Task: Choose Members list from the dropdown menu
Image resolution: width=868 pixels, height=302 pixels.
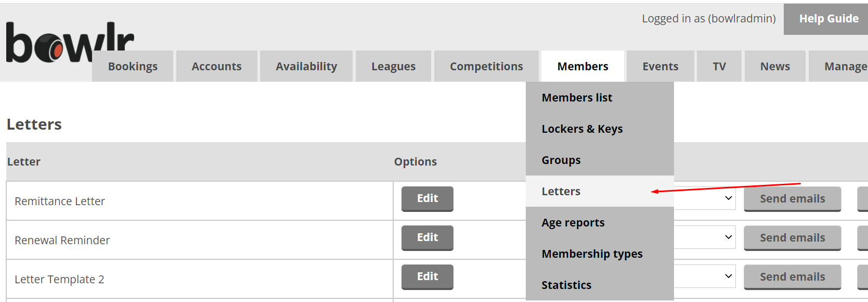Action: tap(577, 98)
